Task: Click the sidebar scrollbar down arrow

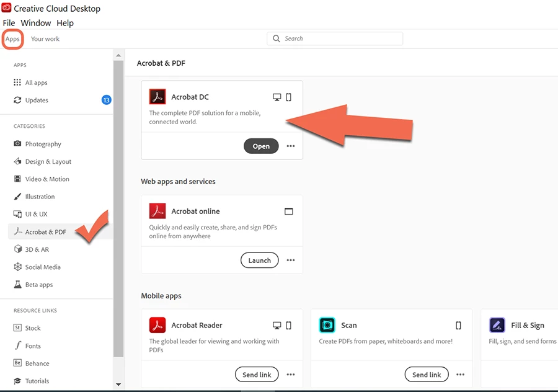Action: [x=118, y=385]
